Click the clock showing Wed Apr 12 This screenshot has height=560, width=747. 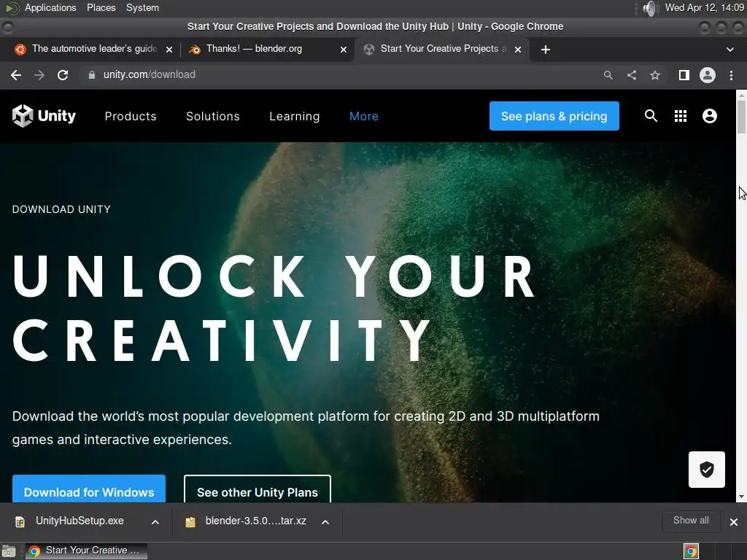coord(705,7)
